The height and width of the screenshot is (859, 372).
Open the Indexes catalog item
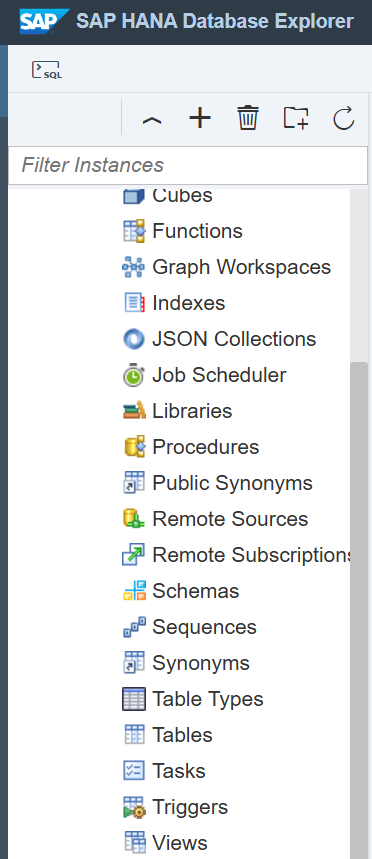tap(188, 303)
